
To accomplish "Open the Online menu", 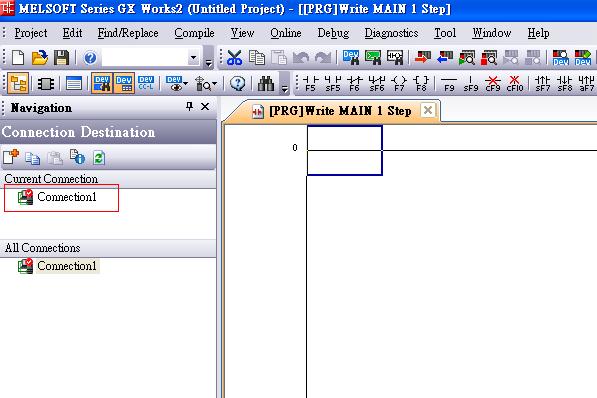I will click(286, 33).
